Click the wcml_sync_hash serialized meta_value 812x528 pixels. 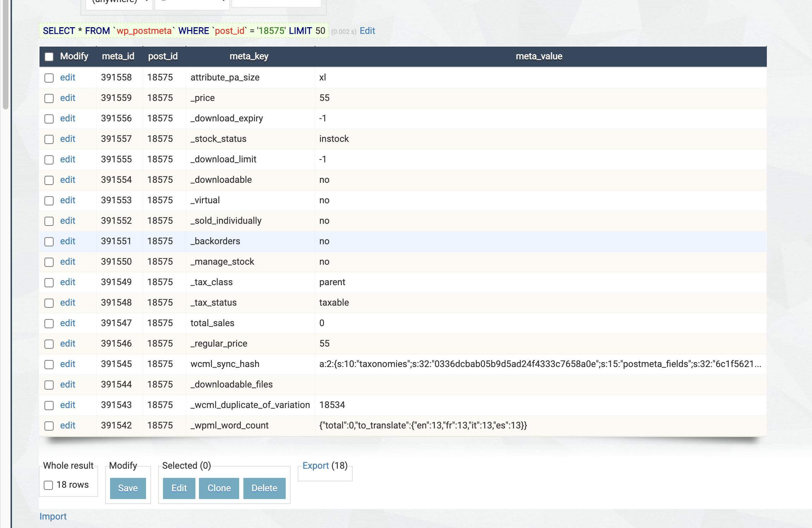tap(540, 364)
